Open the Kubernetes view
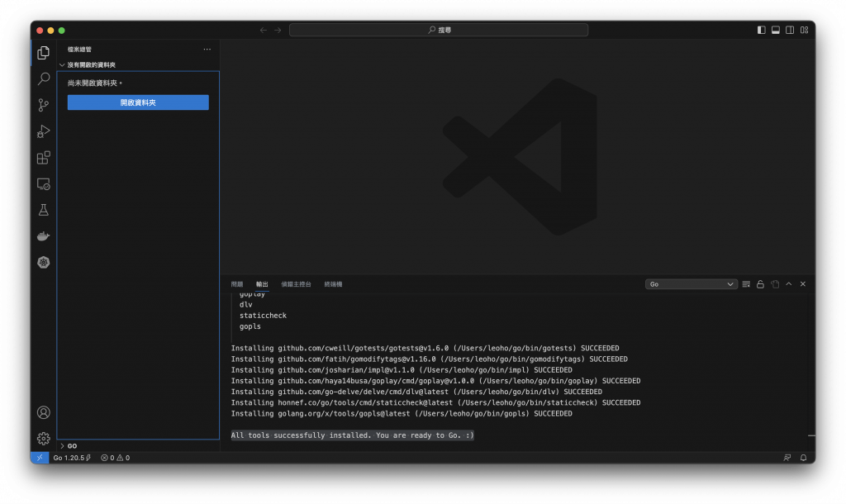This screenshot has width=846, height=504. [44, 262]
